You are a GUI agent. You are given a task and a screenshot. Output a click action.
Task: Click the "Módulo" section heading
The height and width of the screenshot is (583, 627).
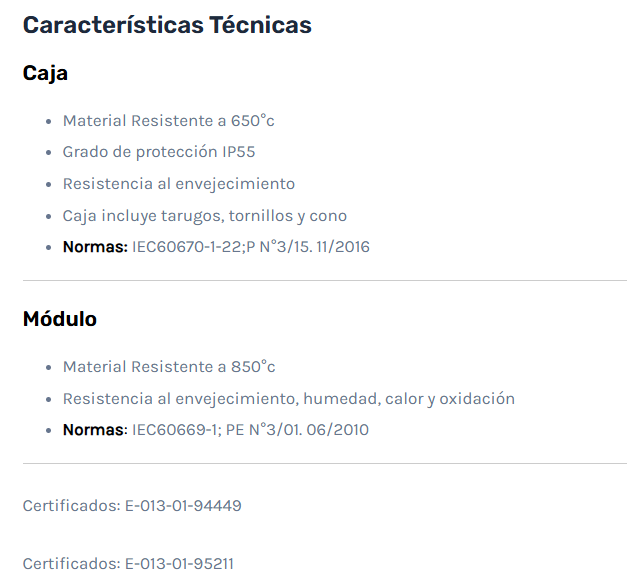coord(60,319)
